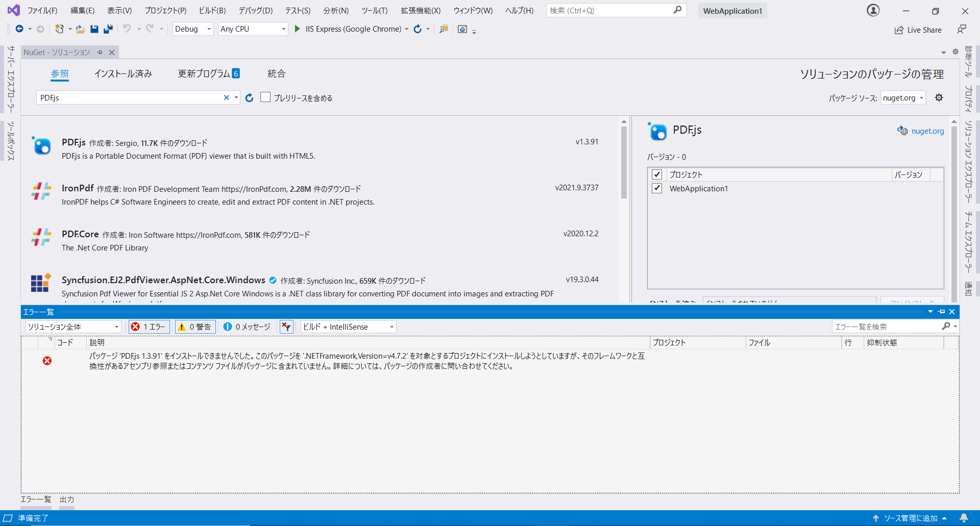The width and height of the screenshot is (980, 526).
Task: Undo the last action
Action: click(x=127, y=29)
